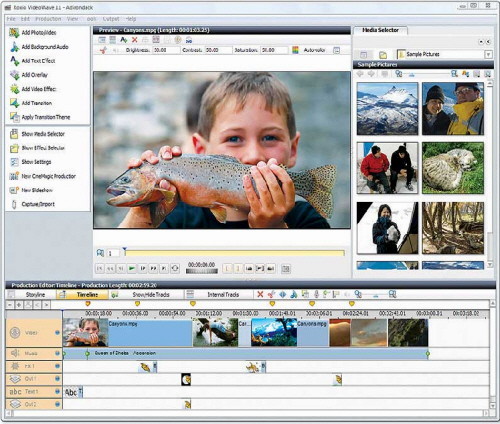Toggle the FX 1 track indicator
Image resolution: width=500 pixels, height=424 pixels.
[x=57, y=366]
